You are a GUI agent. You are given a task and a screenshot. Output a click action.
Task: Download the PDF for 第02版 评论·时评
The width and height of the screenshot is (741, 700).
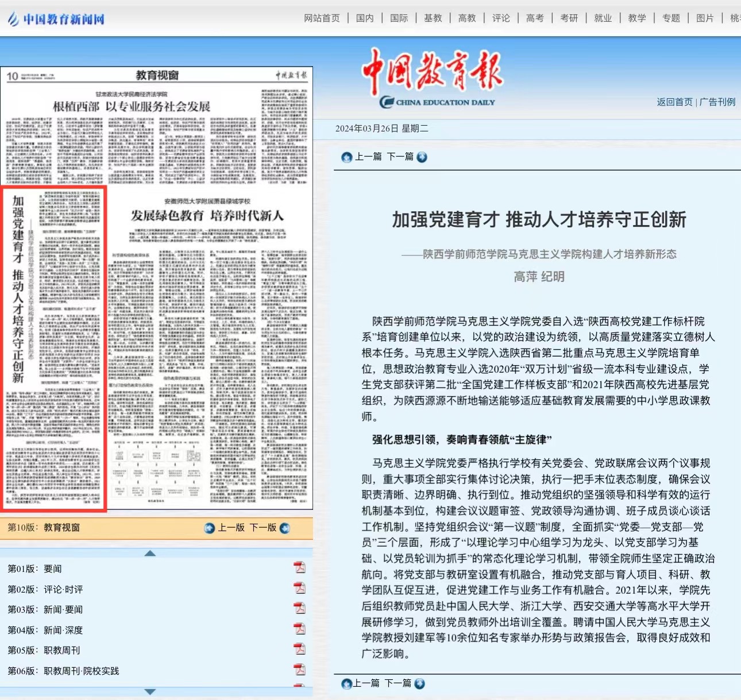click(299, 588)
